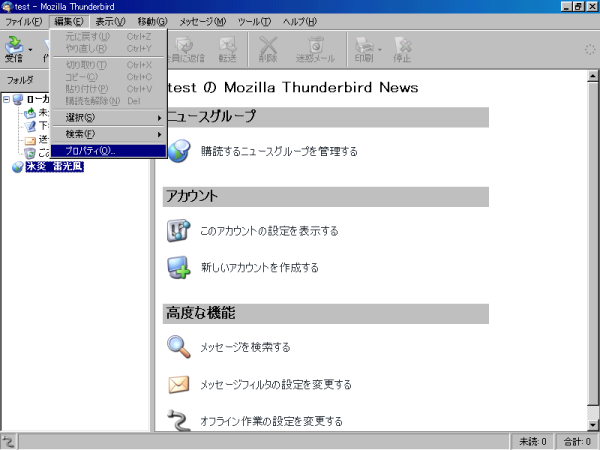Click the magnifying glass search messages icon

[179, 347]
